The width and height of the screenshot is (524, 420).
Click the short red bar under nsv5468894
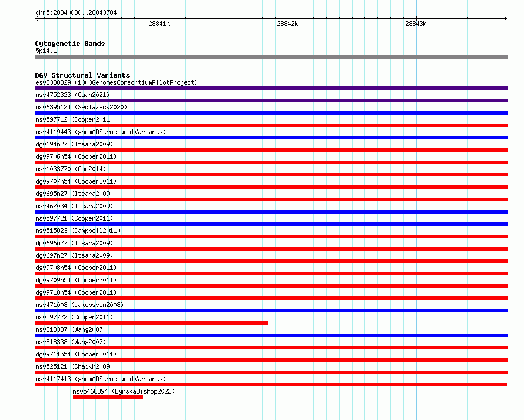[x=108, y=397]
